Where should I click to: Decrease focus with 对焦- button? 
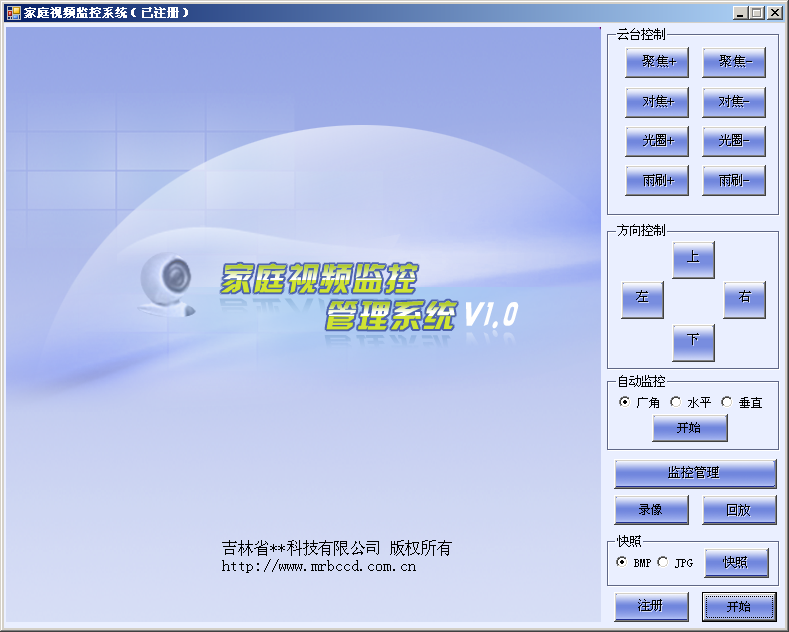point(734,102)
